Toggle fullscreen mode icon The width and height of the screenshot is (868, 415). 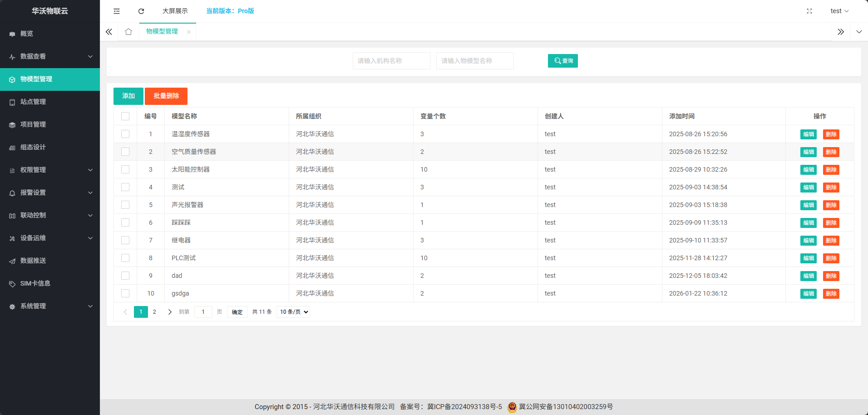pos(809,11)
